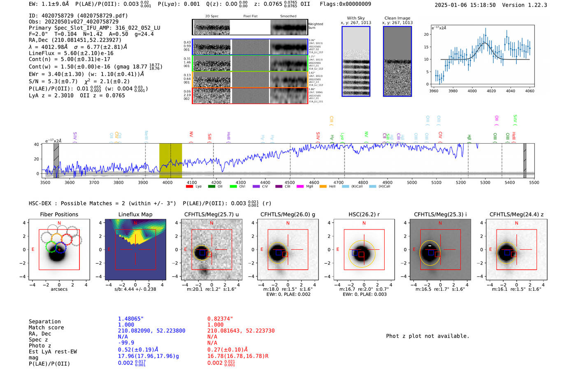Click the 'Phot z plot not available.' message

[428, 336]
